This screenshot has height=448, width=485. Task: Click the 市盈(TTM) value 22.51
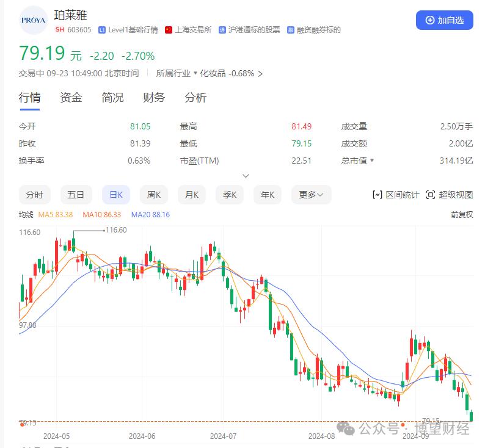tap(301, 161)
